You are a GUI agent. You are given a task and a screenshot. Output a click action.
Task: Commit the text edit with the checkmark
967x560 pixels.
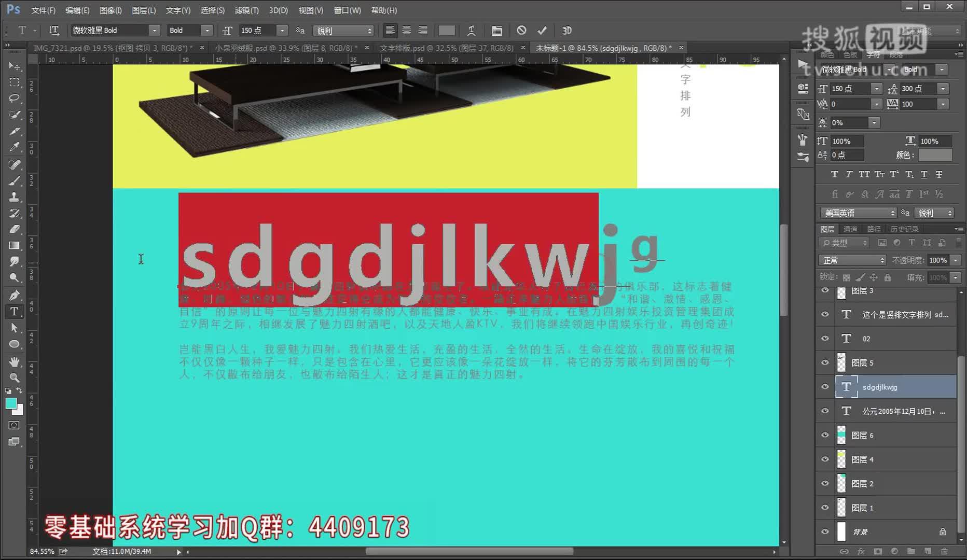[x=543, y=31]
